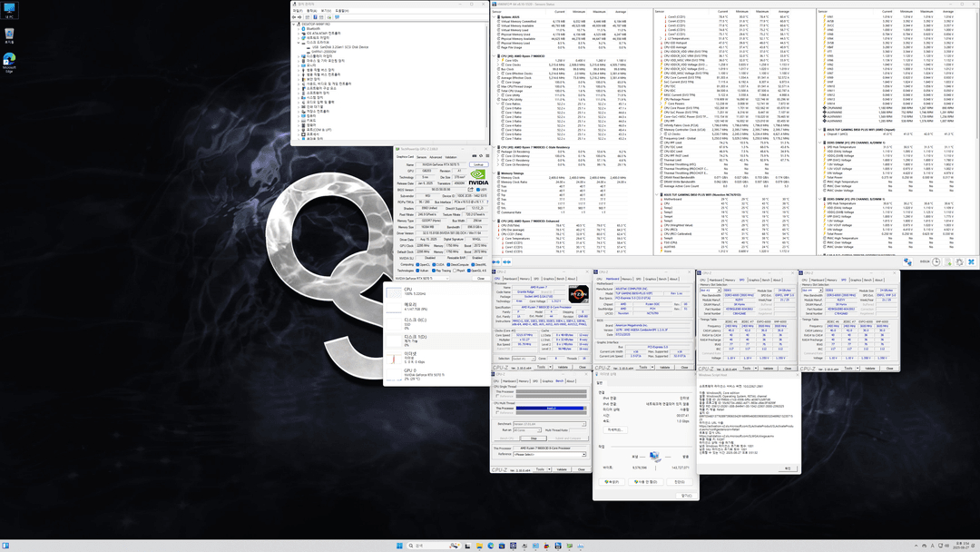Open the blue Help icon in Device Manager toolbar
980x552 pixels.
(x=315, y=17)
